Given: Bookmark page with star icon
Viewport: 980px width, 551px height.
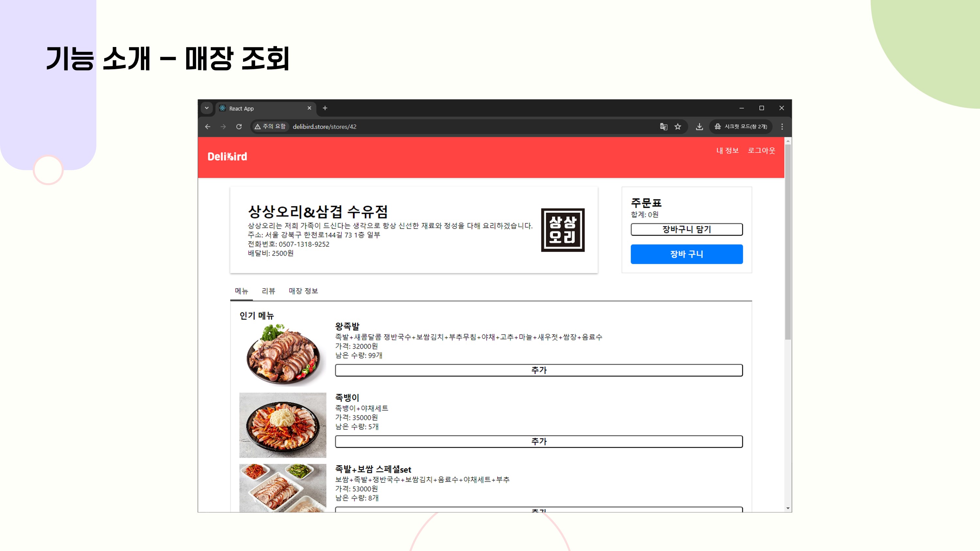Looking at the screenshot, I should 678,127.
